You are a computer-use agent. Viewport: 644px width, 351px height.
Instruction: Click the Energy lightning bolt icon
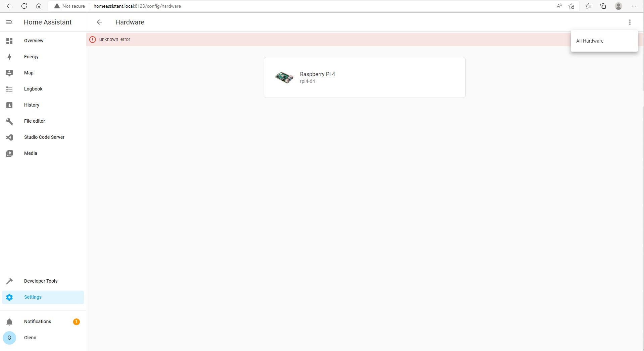(9, 57)
